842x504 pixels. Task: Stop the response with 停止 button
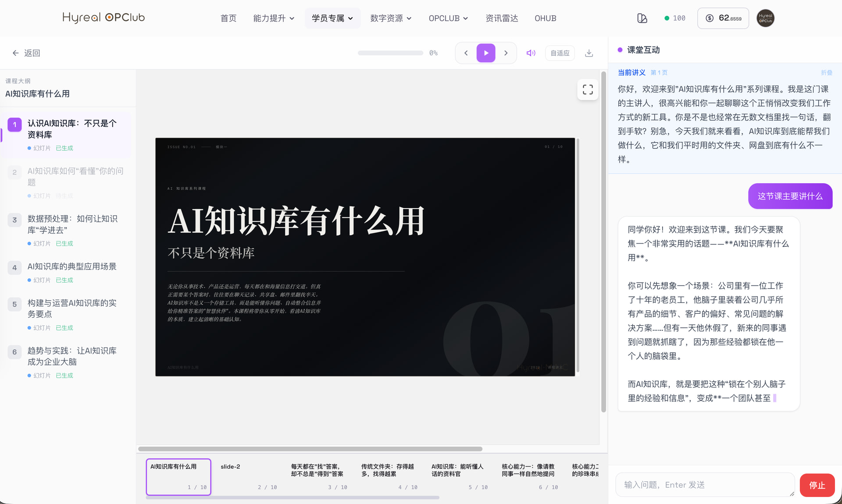817,485
